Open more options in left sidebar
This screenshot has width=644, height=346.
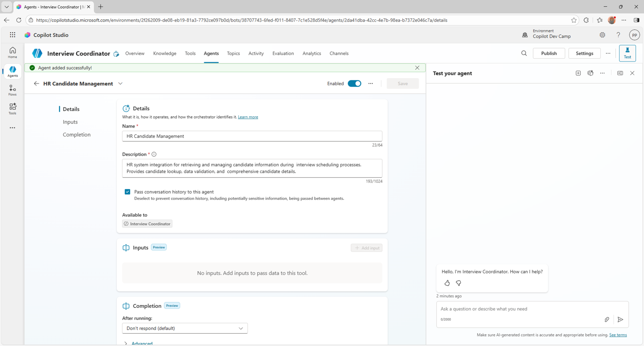click(x=12, y=128)
